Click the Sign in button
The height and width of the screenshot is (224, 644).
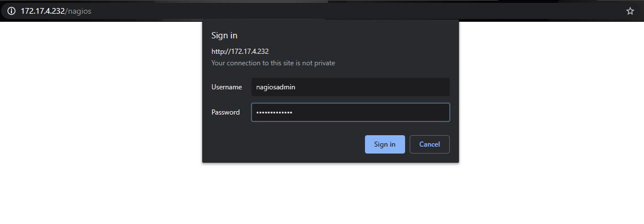tap(385, 144)
